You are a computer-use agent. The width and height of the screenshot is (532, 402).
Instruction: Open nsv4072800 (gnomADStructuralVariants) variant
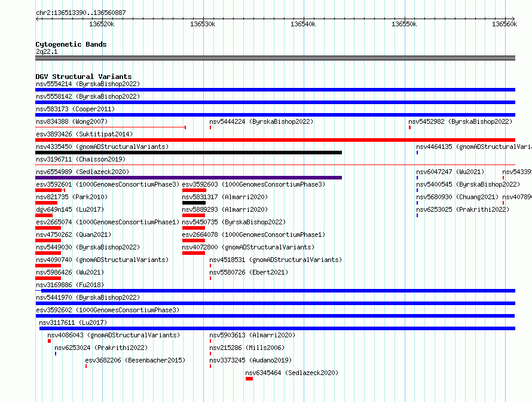248,247
